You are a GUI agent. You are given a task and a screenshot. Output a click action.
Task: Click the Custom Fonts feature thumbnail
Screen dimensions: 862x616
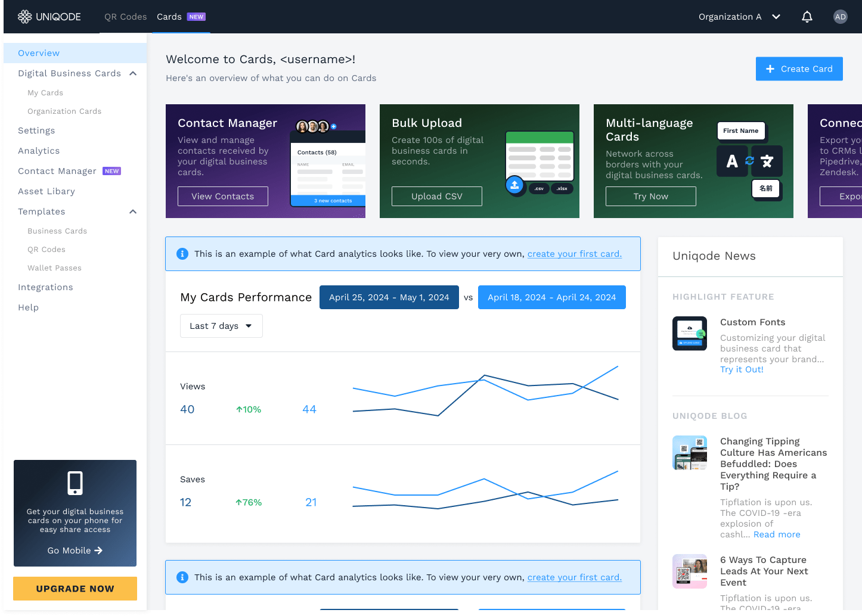click(x=690, y=333)
